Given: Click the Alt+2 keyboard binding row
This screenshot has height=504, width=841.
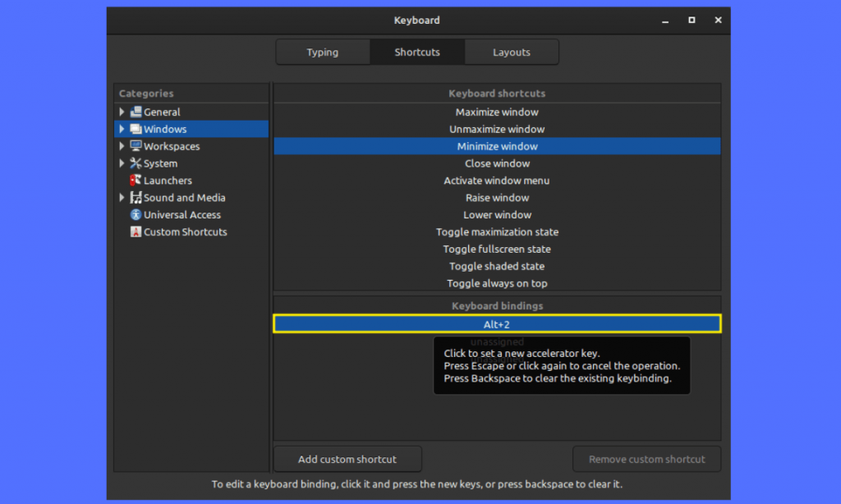Looking at the screenshot, I should [497, 324].
